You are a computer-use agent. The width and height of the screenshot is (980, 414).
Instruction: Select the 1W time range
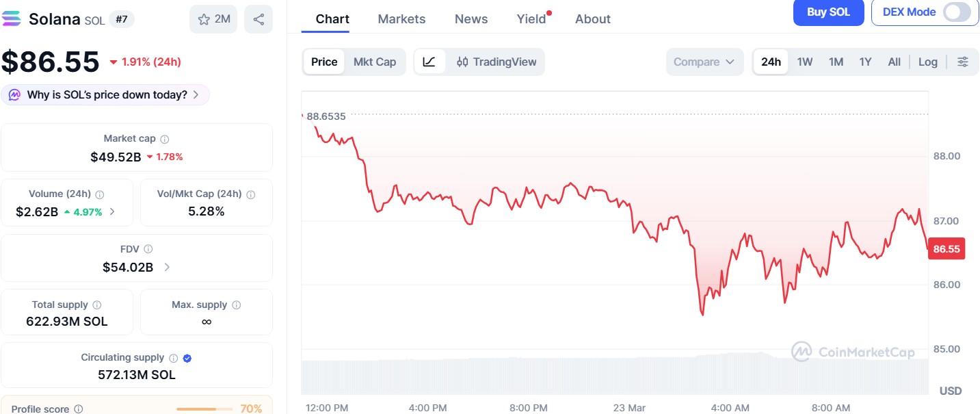(x=805, y=62)
